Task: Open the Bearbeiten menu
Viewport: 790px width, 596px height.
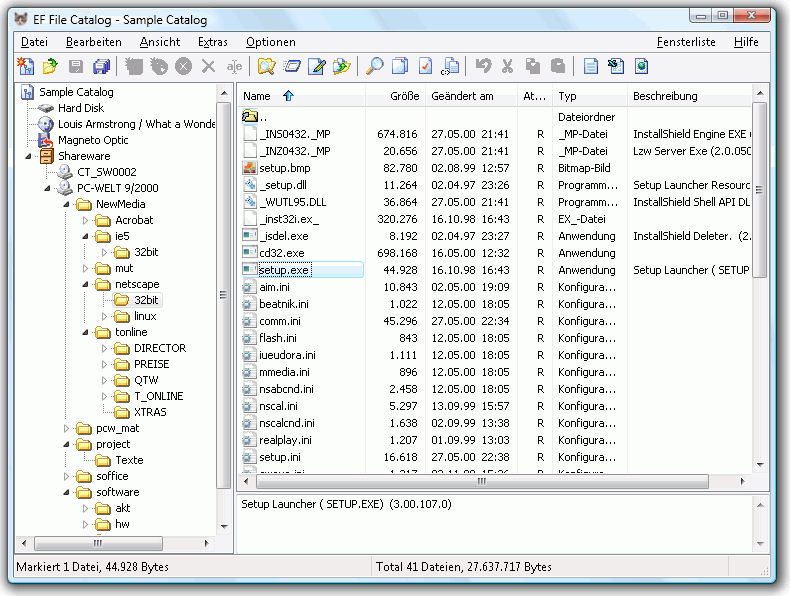Action: coord(94,42)
